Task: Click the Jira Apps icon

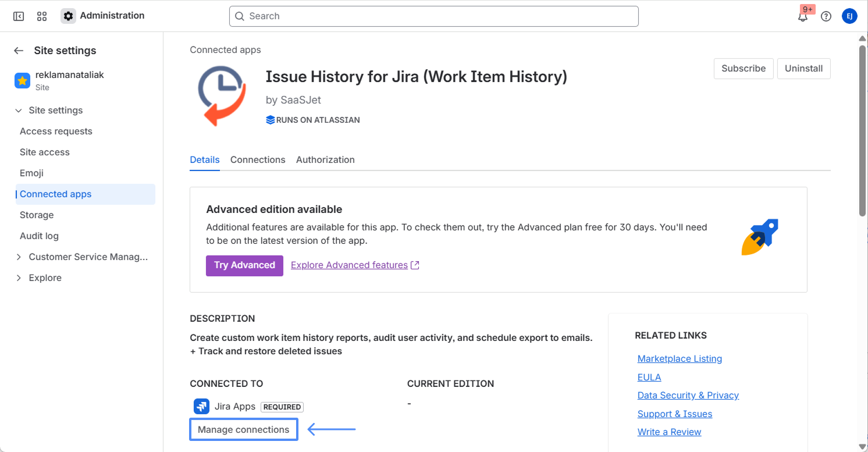Action: tap(202, 407)
